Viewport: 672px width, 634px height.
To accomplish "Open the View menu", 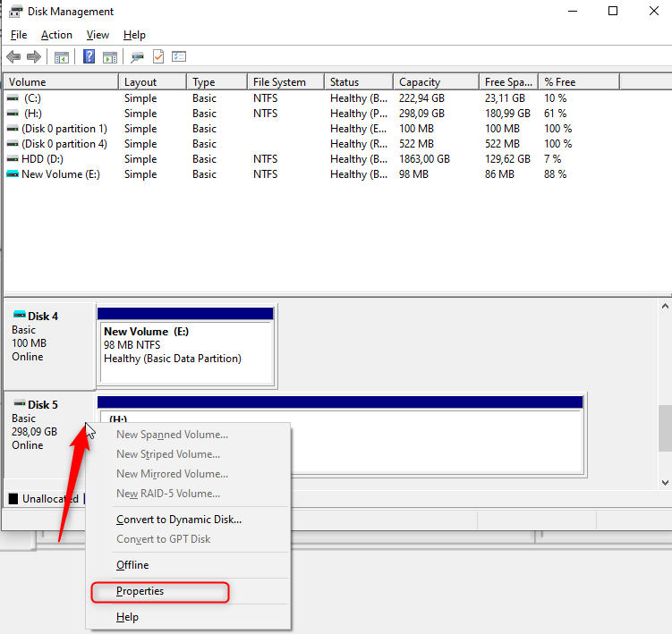I will click(98, 35).
